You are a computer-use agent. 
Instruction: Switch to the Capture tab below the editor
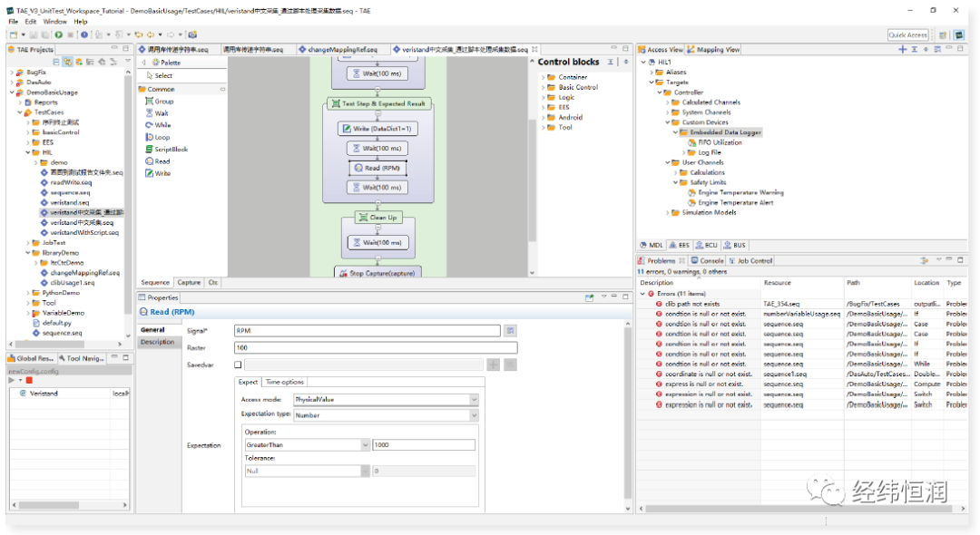pyautogui.click(x=189, y=283)
